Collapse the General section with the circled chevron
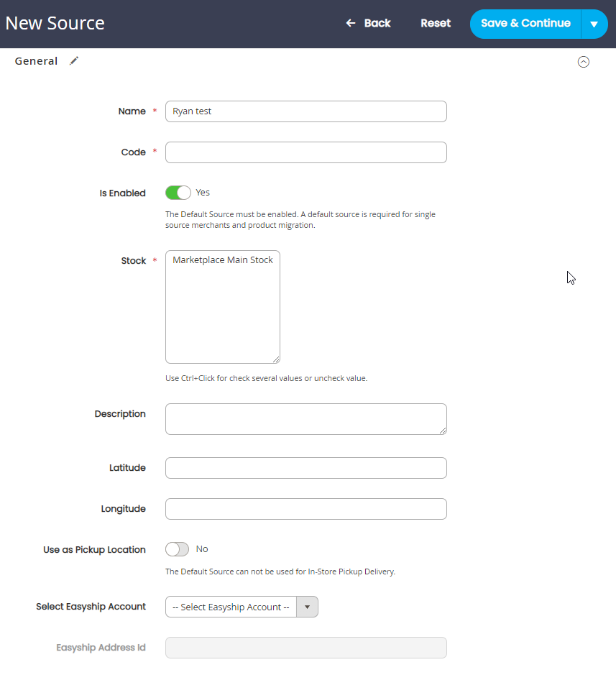 click(x=583, y=62)
